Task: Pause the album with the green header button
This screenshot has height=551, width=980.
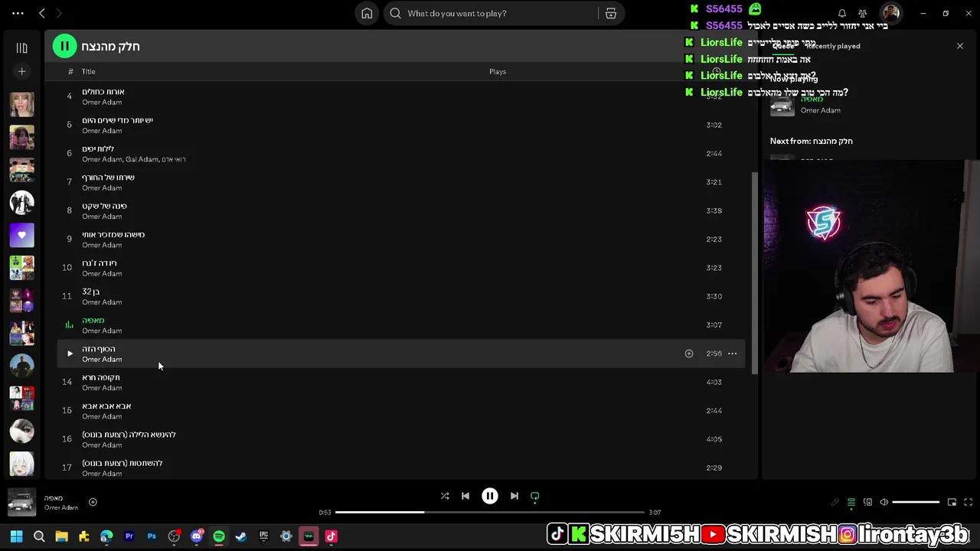Action: coord(64,46)
